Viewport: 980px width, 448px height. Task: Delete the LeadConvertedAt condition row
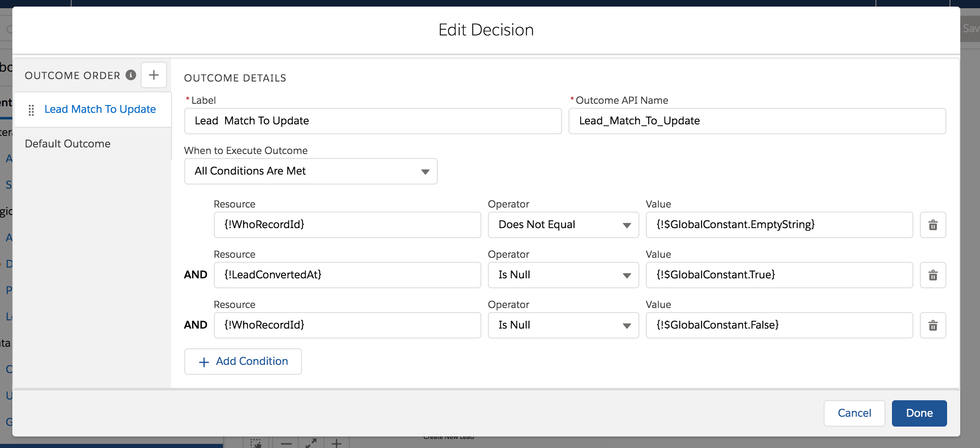tap(933, 275)
